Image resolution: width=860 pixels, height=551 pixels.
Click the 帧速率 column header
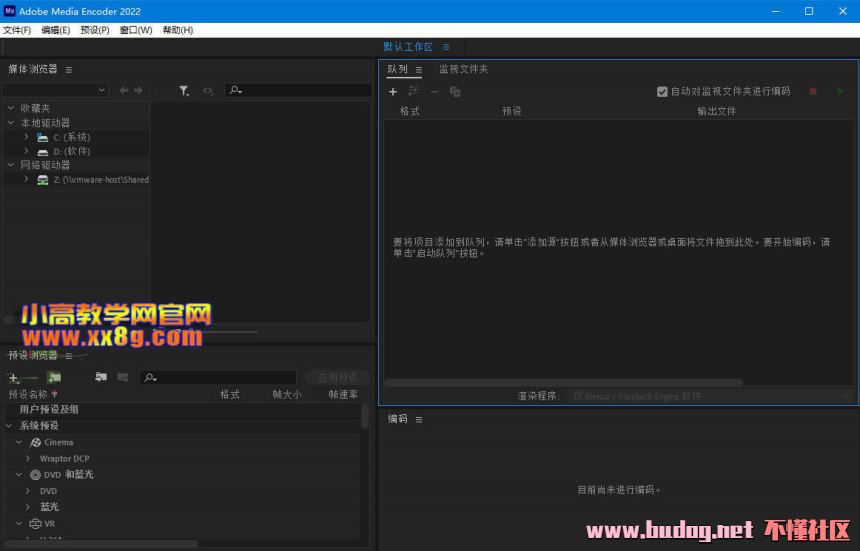pos(343,394)
